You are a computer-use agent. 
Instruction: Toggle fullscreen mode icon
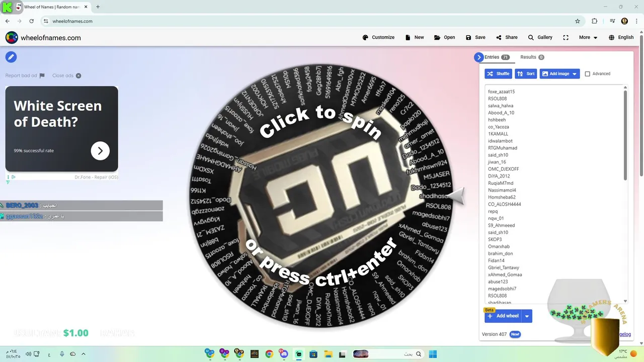[x=566, y=37]
